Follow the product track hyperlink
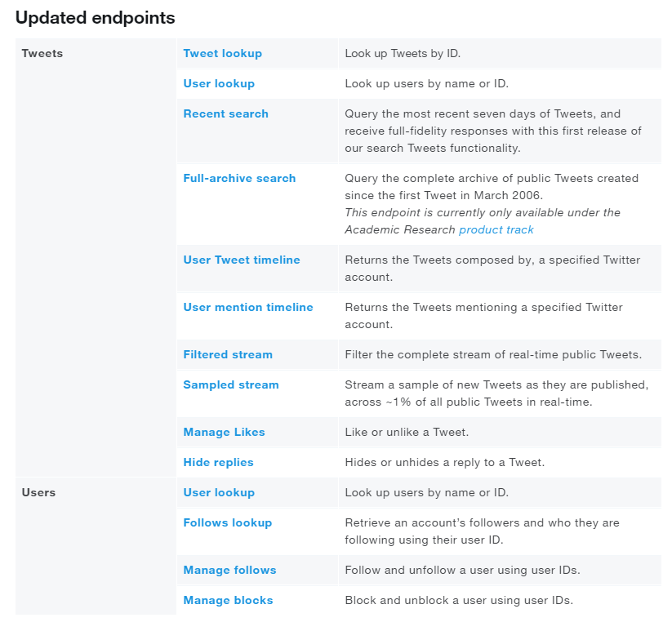The image size is (672, 631). [496, 230]
